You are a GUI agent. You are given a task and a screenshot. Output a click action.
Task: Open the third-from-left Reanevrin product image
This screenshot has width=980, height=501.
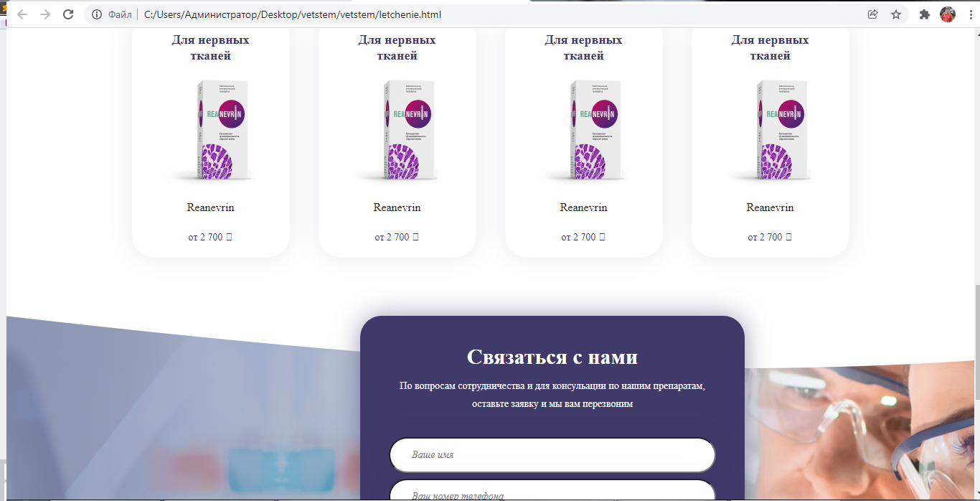click(583, 130)
